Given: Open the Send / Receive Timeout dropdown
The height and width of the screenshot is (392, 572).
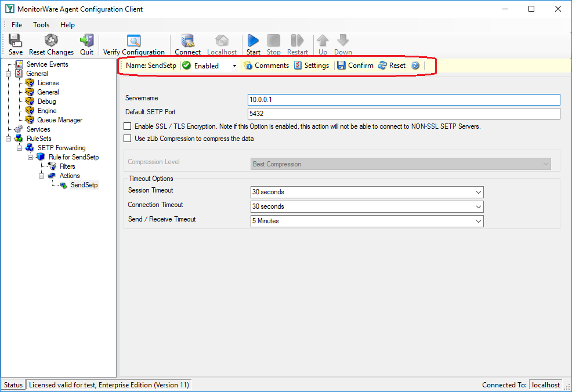Looking at the screenshot, I should (x=367, y=222).
